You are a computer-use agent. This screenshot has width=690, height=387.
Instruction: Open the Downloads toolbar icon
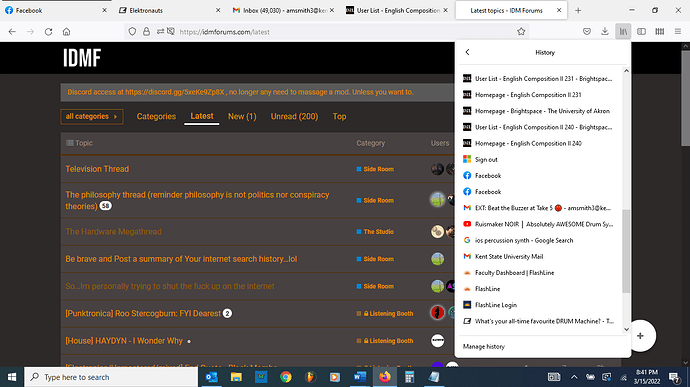coord(605,32)
